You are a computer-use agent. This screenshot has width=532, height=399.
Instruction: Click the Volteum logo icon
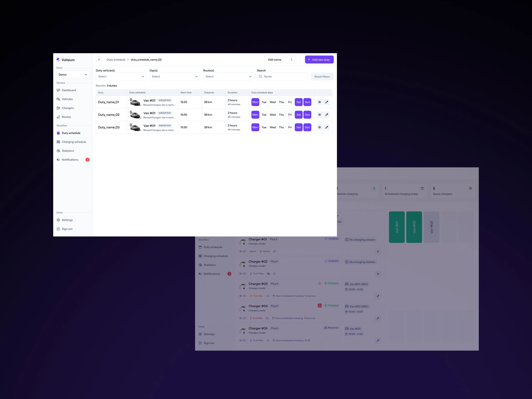click(x=58, y=60)
